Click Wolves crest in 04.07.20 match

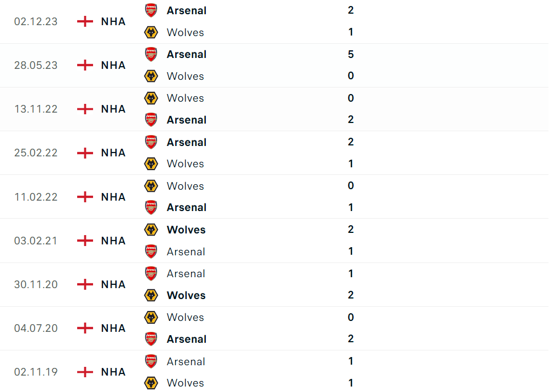(151, 317)
